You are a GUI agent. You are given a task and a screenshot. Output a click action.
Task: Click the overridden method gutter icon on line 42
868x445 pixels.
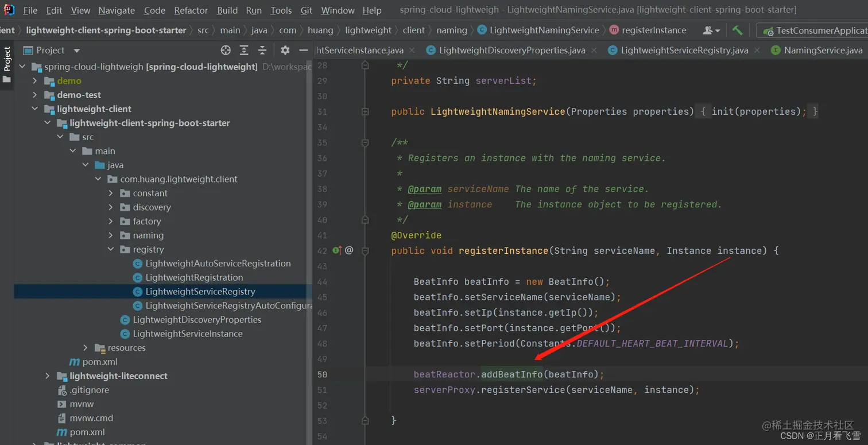tap(338, 250)
